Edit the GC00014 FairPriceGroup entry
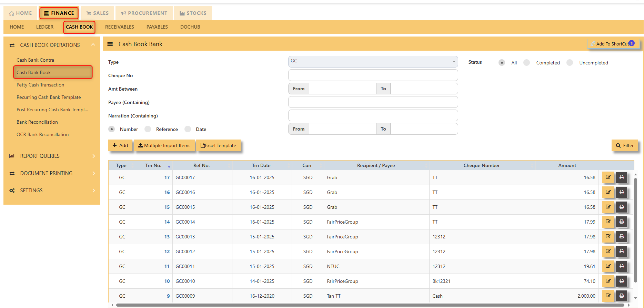This screenshot has height=308, width=644. 608,222
